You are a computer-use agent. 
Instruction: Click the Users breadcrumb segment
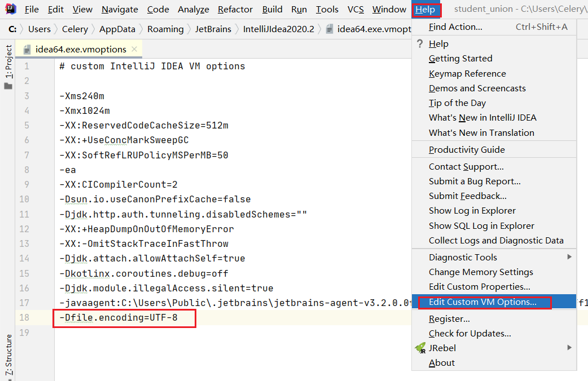40,29
